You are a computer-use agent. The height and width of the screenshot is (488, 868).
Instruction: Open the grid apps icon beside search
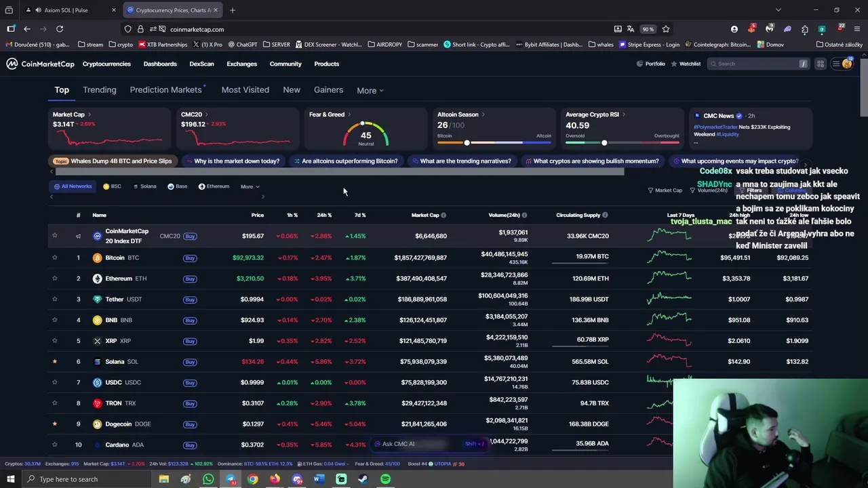tap(820, 64)
